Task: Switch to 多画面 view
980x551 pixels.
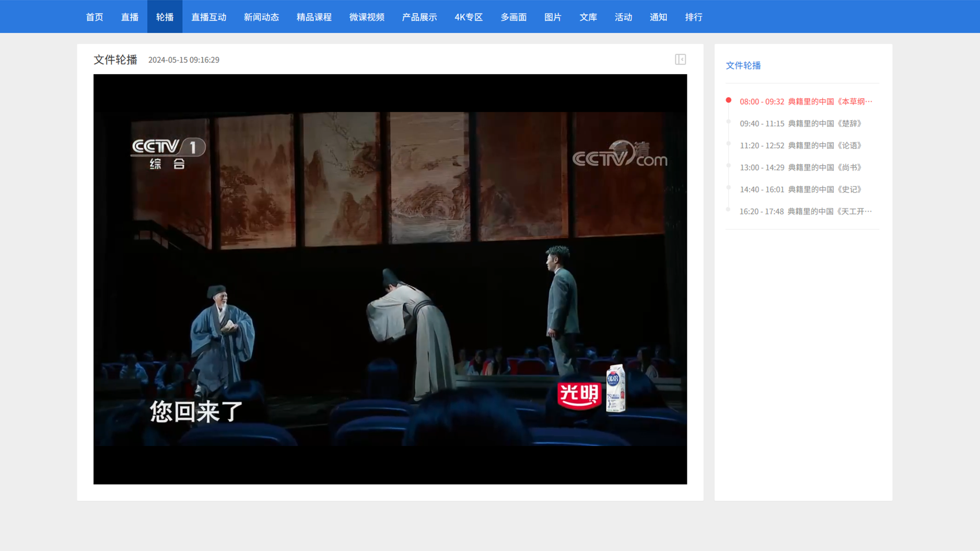Action: pos(514,17)
